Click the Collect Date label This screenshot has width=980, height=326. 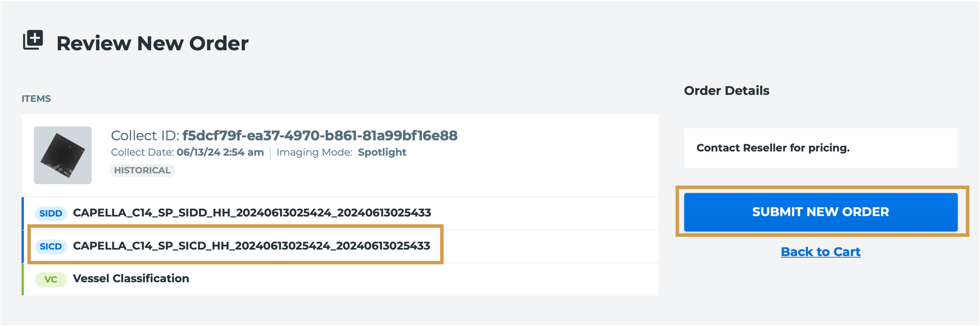(143, 152)
